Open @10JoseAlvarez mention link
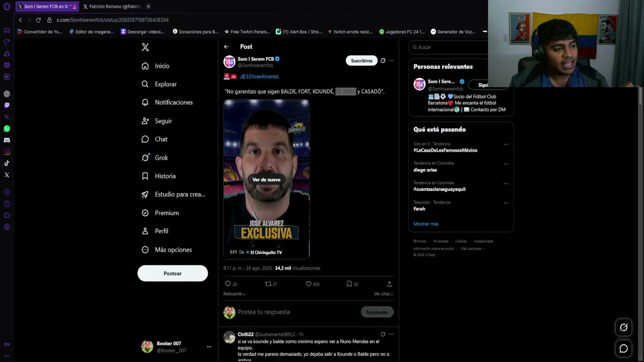The height and width of the screenshot is (362, 644). [x=260, y=76]
